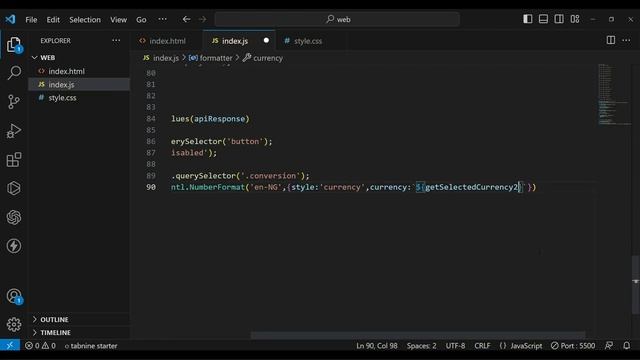Click '.conversion' string on line 89

(271, 176)
